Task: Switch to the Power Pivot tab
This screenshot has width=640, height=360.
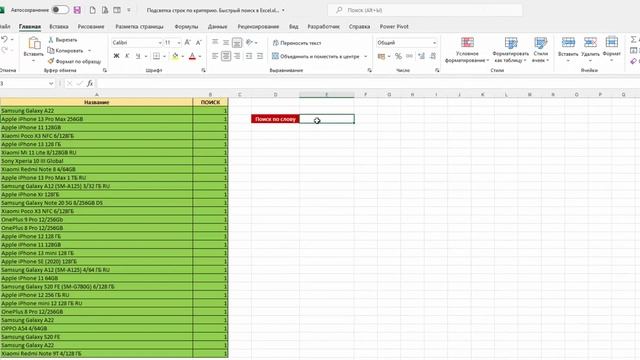Action: (x=394, y=27)
